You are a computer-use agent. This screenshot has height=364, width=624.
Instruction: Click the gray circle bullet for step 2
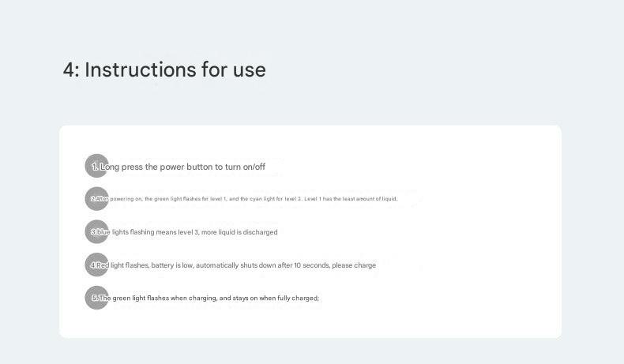pos(96,199)
